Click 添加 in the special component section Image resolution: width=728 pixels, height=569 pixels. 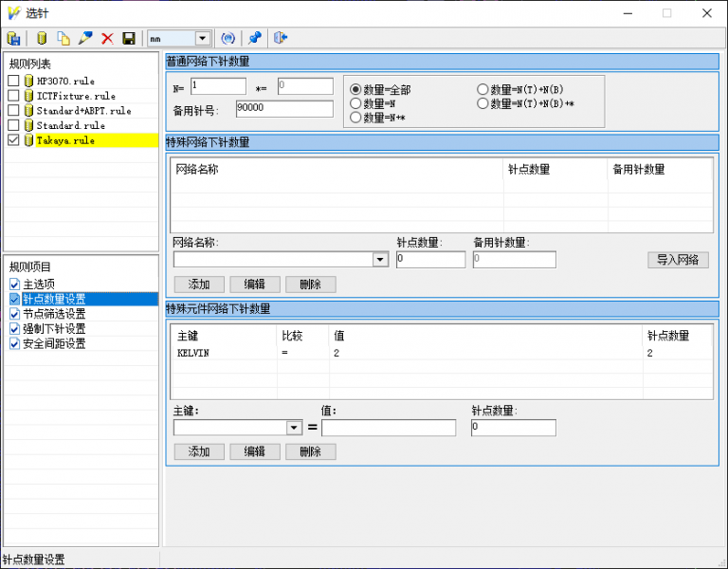point(199,451)
